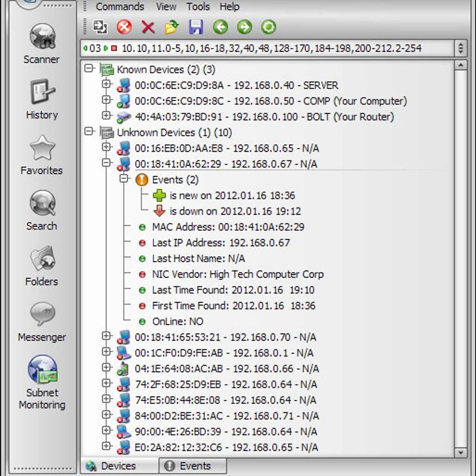Click the orange Events warning icon
The image size is (476, 476).
point(142,180)
